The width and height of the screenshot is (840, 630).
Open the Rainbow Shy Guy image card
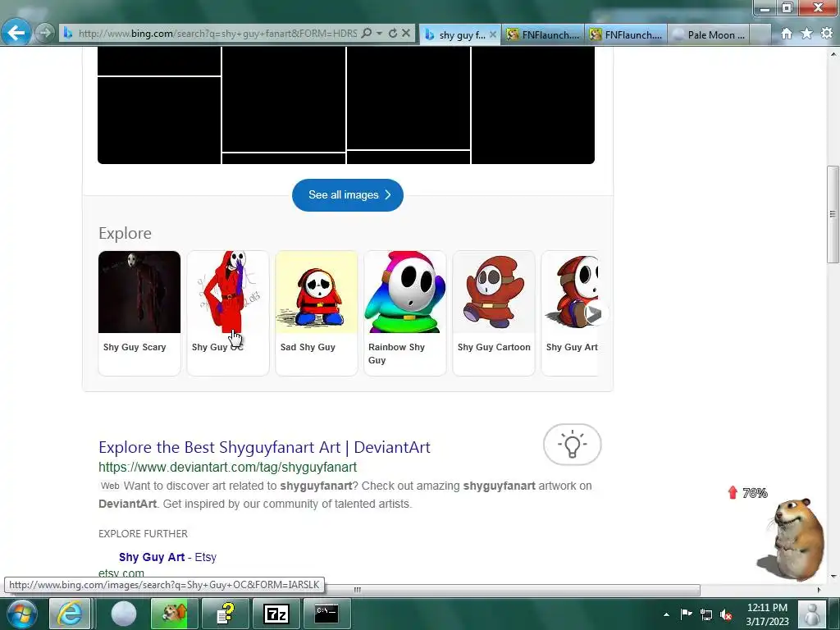pos(405,313)
